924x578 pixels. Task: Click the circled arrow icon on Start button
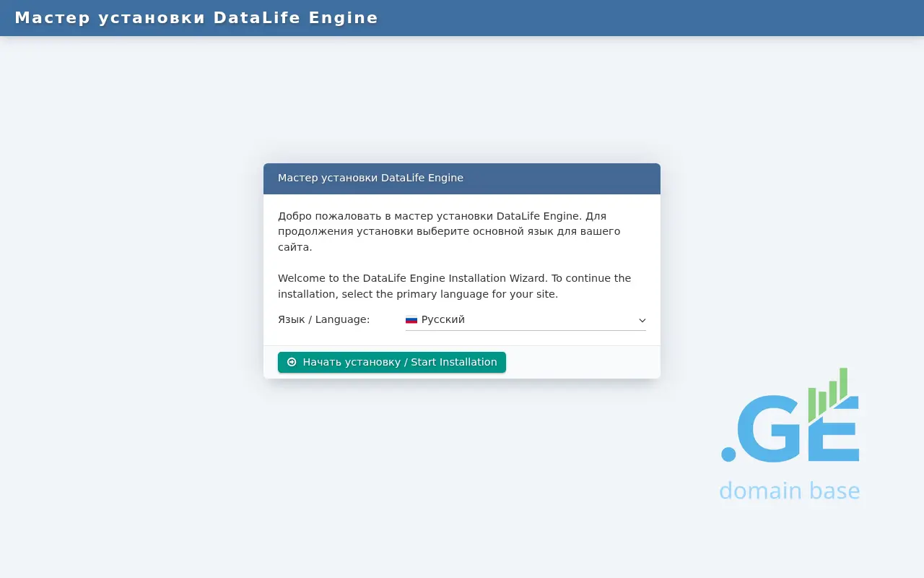tap(292, 363)
